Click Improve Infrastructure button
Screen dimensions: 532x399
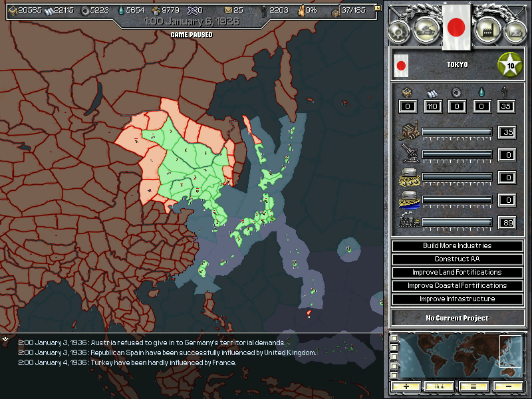457,299
